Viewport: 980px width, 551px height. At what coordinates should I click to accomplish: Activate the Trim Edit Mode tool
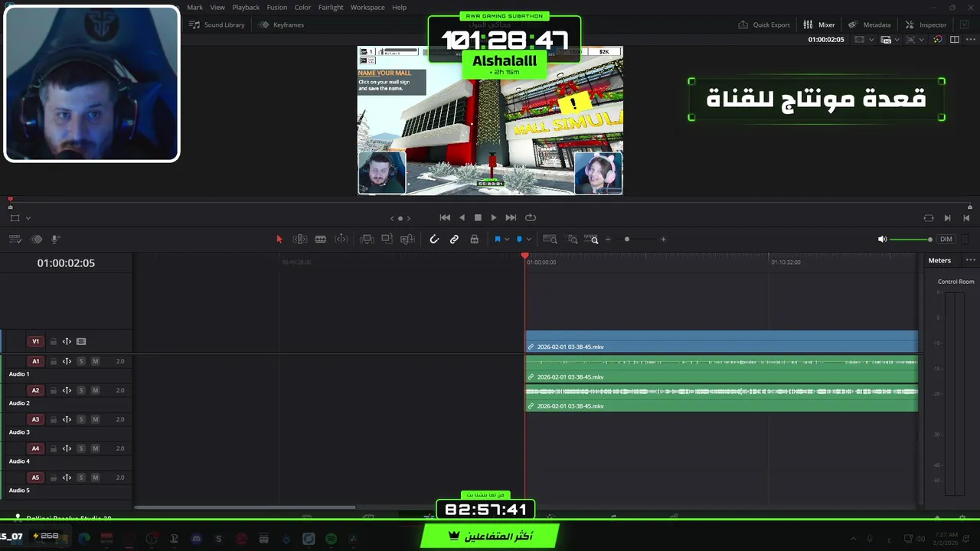300,240
